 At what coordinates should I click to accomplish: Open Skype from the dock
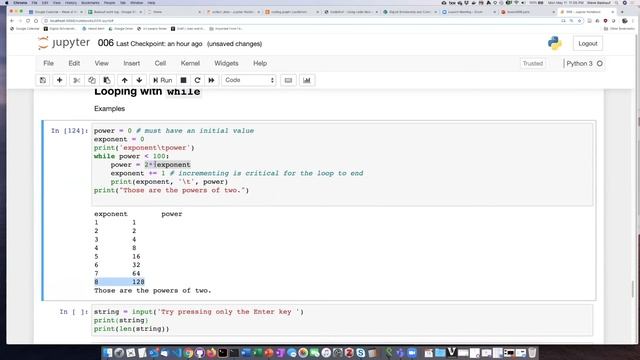click(361, 353)
